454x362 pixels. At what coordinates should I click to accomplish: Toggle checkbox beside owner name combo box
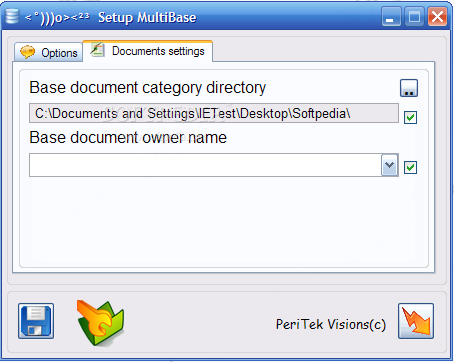click(410, 167)
